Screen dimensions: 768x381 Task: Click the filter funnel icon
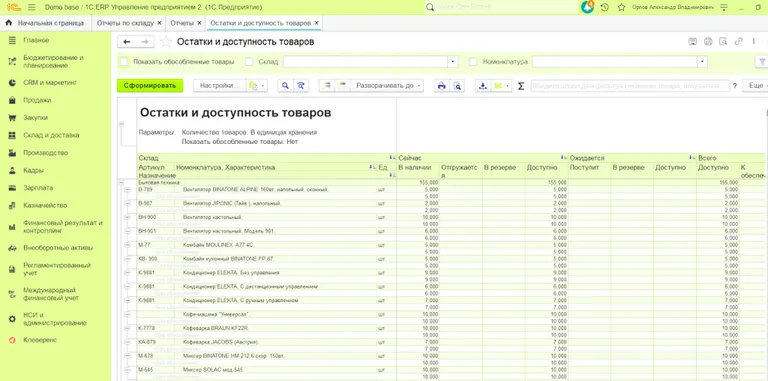762,62
